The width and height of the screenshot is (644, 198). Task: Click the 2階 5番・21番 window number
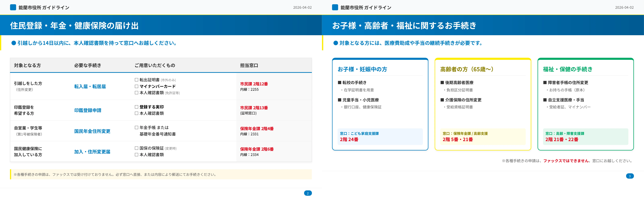(x=457, y=140)
